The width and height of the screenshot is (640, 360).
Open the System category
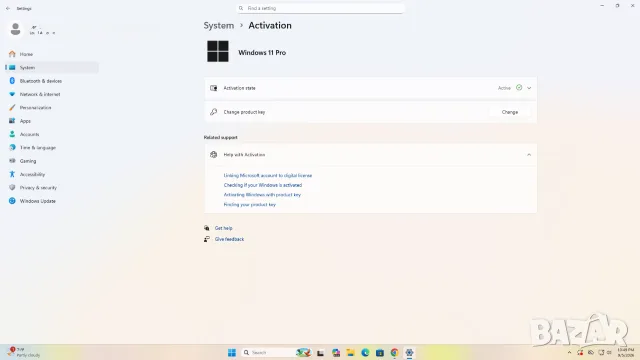pos(52,67)
